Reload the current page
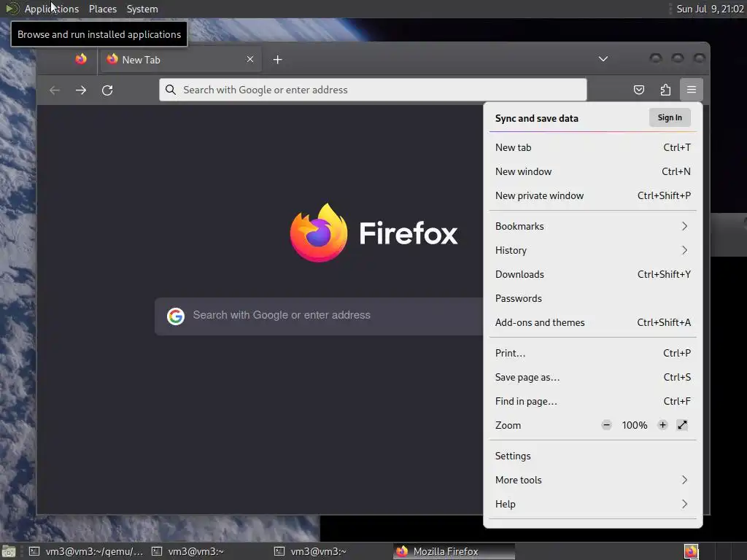 tap(107, 90)
